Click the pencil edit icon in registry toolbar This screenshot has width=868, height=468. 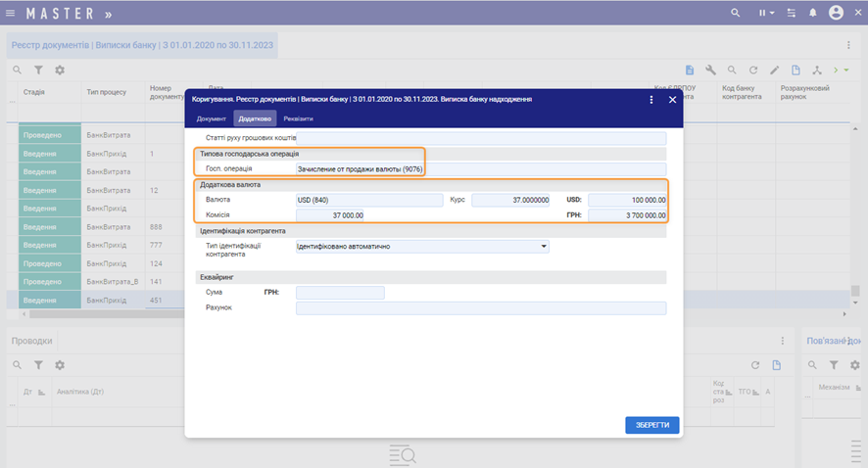[x=775, y=70]
